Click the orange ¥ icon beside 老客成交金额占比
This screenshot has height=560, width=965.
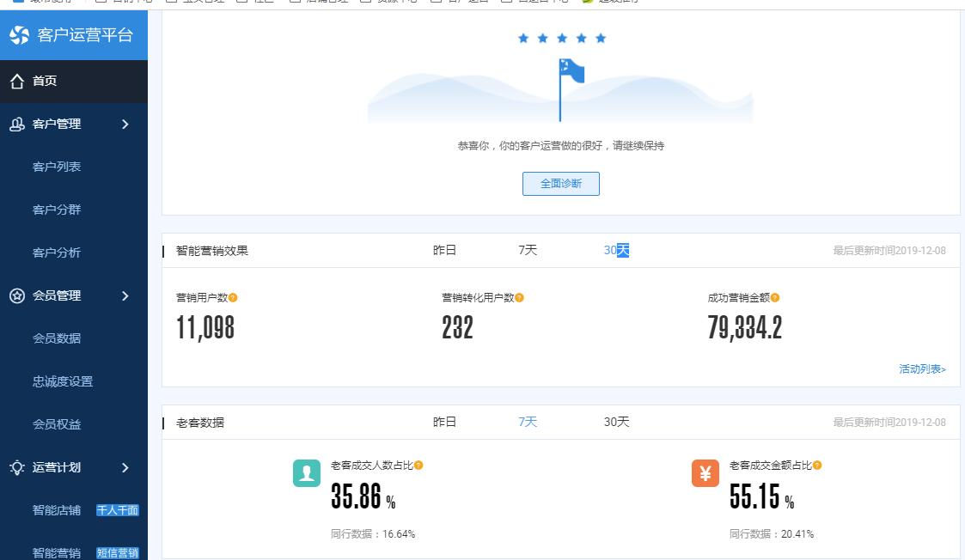point(705,472)
